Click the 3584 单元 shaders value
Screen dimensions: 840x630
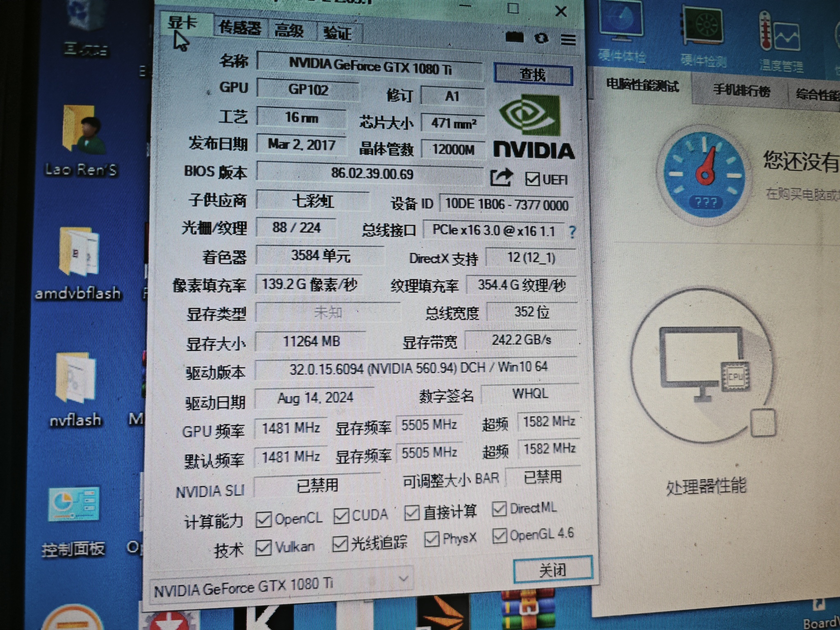[320, 256]
